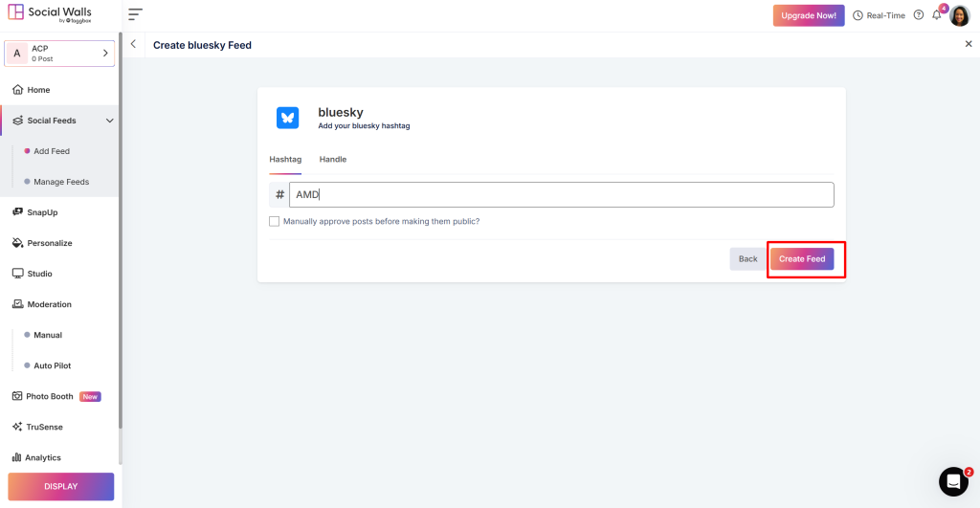Open Manage Feeds in sidebar
The width and height of the screenshot is (980, 508).
pos(61,182)
